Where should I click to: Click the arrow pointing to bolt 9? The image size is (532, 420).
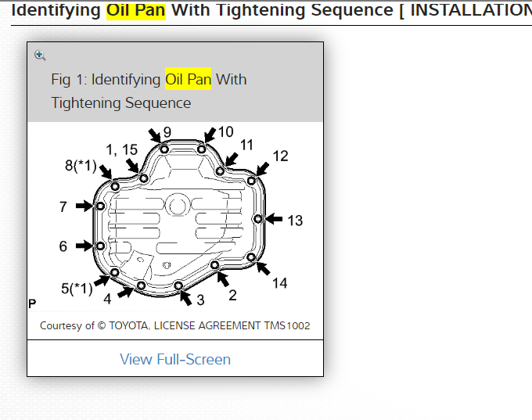(156, 136)
